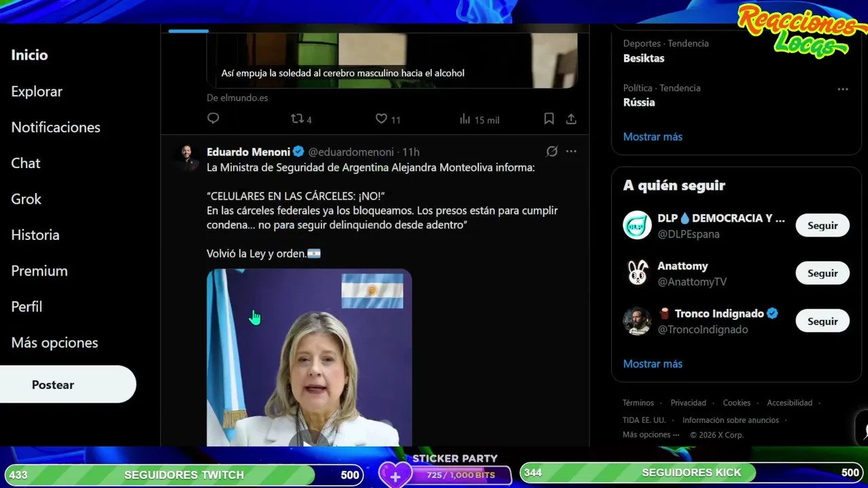The width and height of the screenshot is (868, 488).
Task: Bookmark the elmundo.es post
Action: tap(549, 119)
